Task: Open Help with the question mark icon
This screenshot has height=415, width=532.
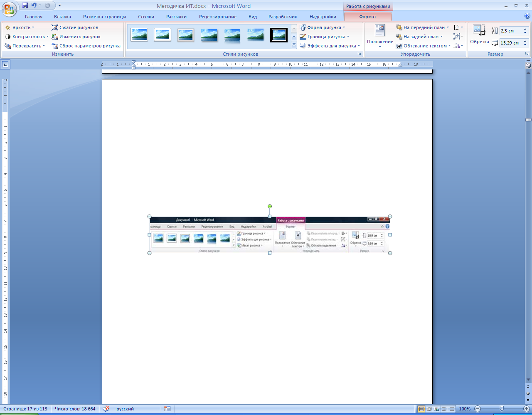Action: click(x=527, y=16)
